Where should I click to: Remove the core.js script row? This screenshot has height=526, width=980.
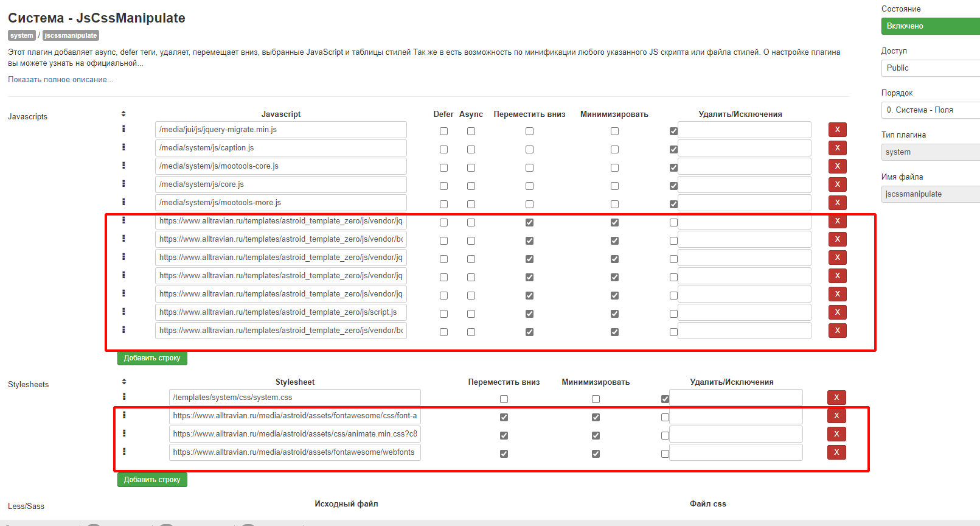[x=837, y=184]
